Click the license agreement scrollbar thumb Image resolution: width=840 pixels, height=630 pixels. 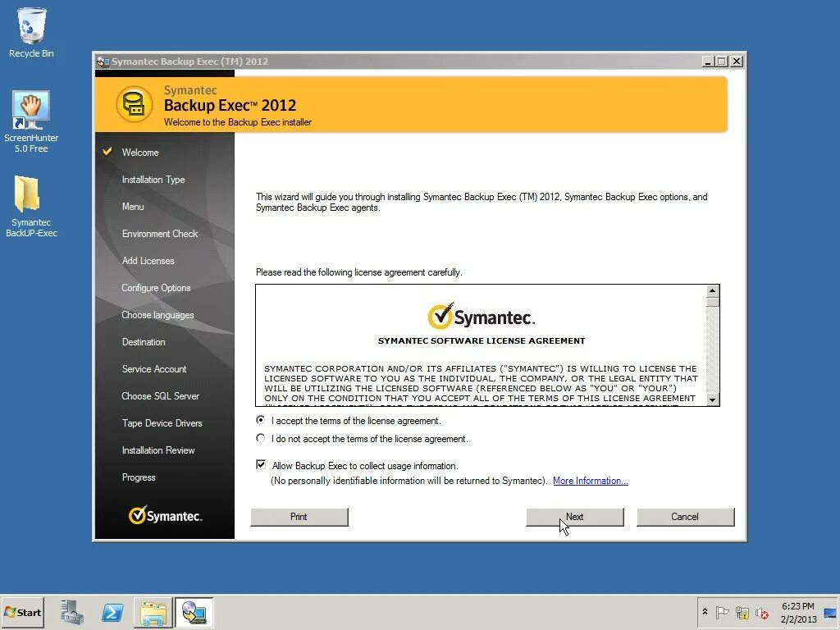coord(712,302)
